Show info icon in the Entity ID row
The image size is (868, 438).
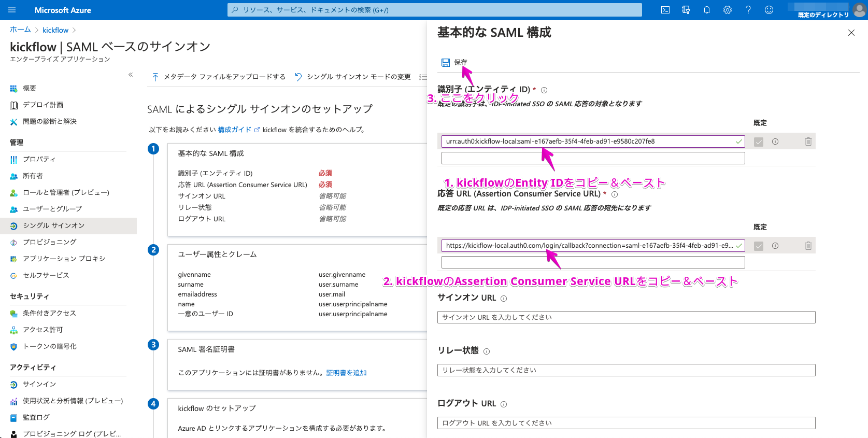coord(775,142)
